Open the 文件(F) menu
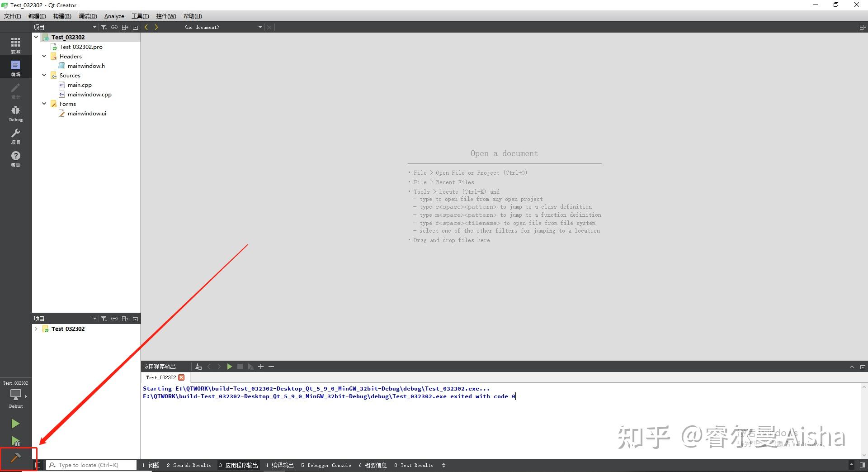Screen dimensions: 868x472 coord(13,16)
